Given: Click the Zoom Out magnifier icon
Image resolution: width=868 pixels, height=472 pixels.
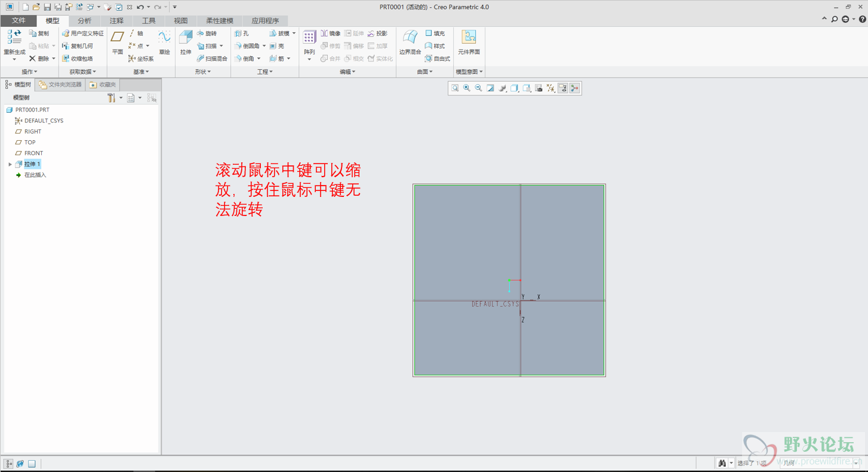Looking at the screenshot, I should click(x=479, y=88).
